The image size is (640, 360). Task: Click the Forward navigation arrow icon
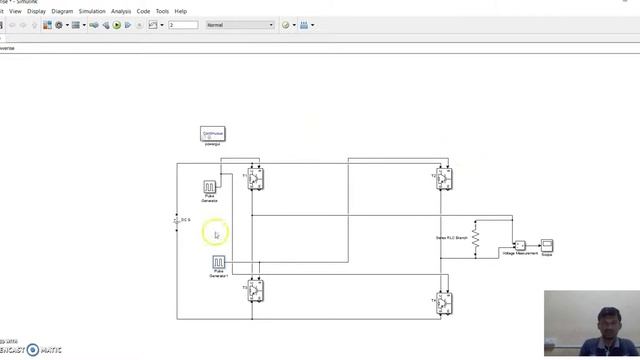coord(23,25)
